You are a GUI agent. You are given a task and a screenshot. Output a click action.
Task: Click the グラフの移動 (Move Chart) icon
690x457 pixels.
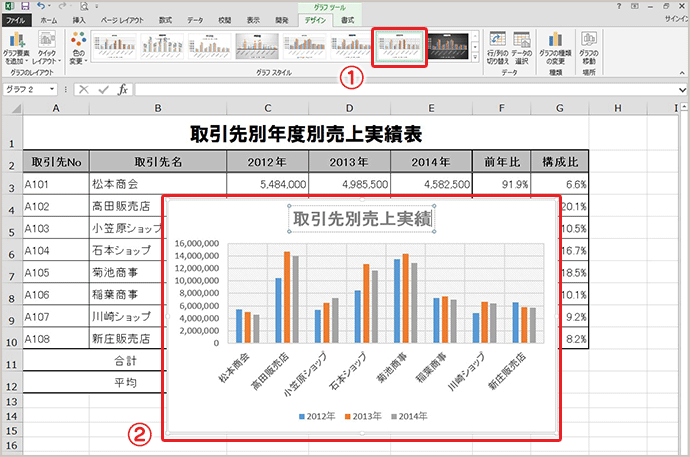pos(588,47)
